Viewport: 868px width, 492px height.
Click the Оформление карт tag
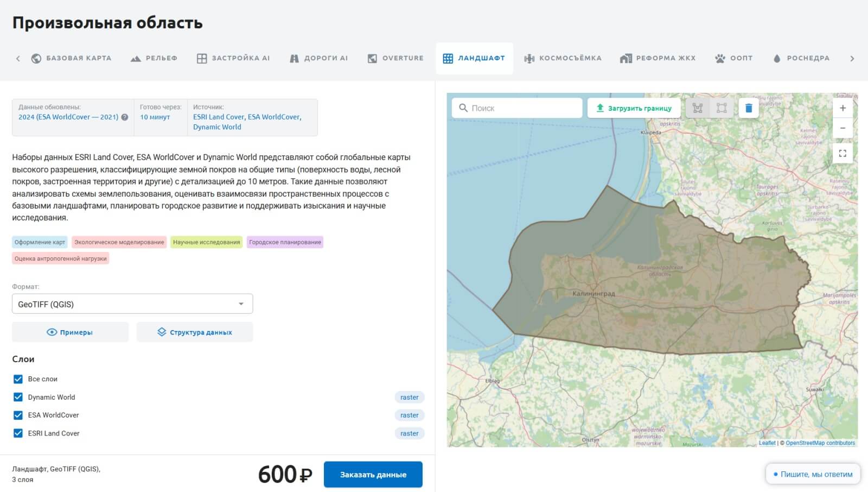tap(40, 242)
